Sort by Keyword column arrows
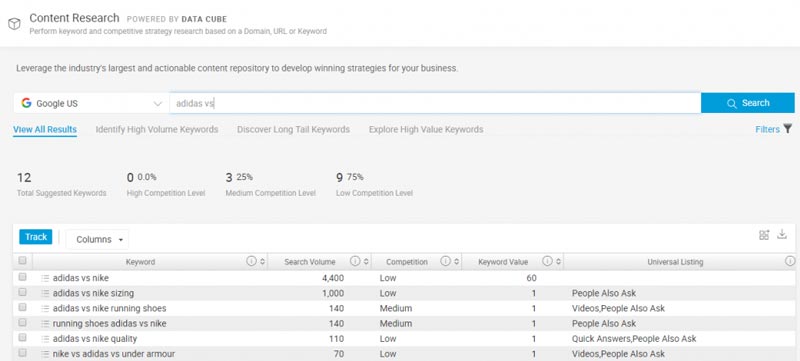This screenshot has width=800, height=361. pos(262,262)
